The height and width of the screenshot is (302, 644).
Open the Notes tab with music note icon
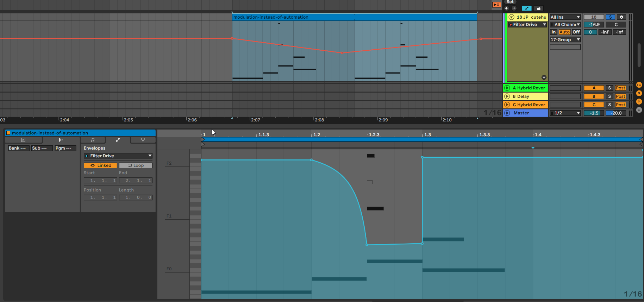[93, 140]
